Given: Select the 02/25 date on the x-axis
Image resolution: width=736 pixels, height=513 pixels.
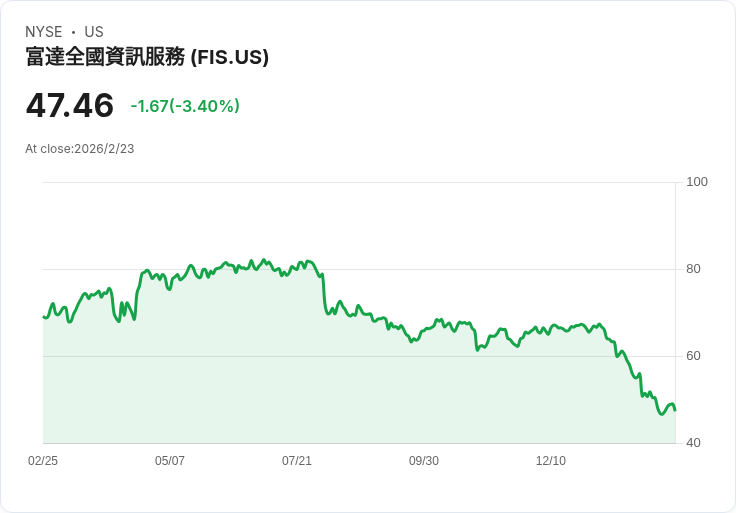Looking at the screenshot, I should (x=43, y=461).
